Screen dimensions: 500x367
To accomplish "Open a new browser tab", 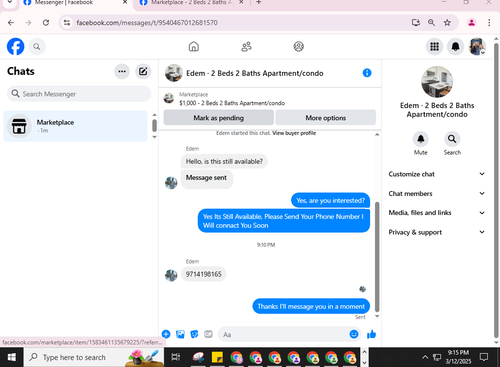I will pyautogui.click(x=259, y=3).
